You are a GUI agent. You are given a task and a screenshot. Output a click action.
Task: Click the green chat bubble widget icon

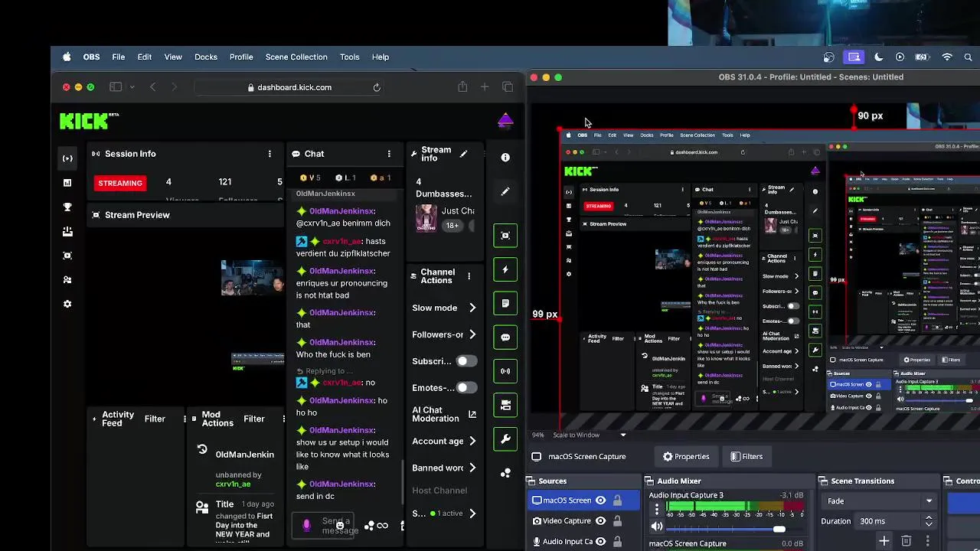(x=505, y=337)
